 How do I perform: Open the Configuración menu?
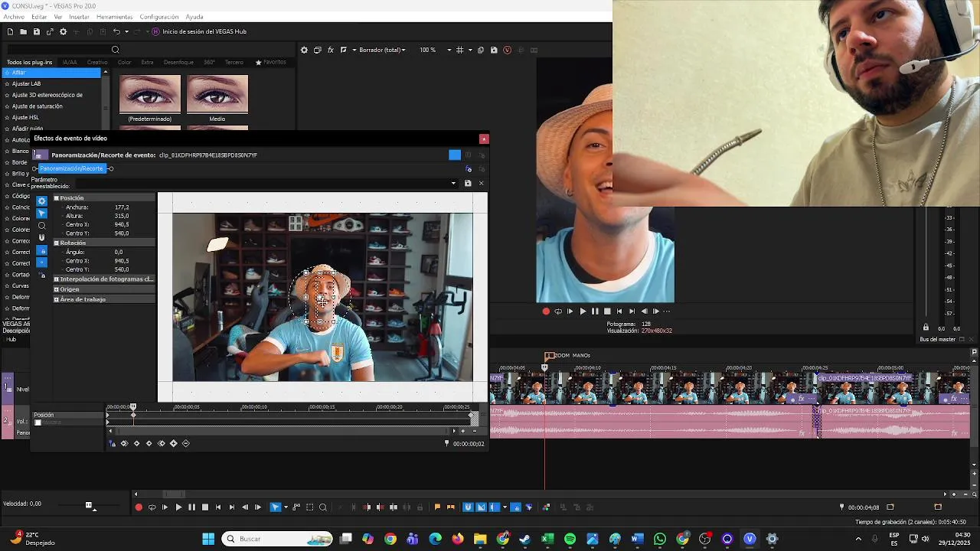159,17
